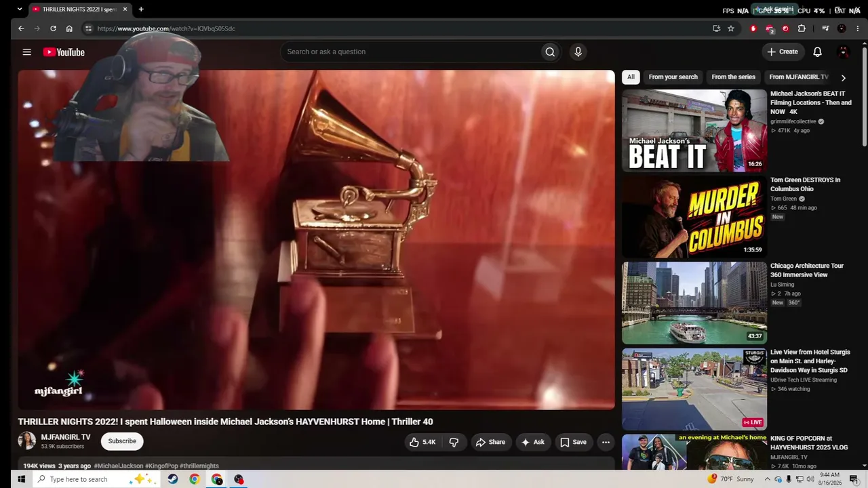
Task: View site information in address bar
Action: click(x=87, y=28)
